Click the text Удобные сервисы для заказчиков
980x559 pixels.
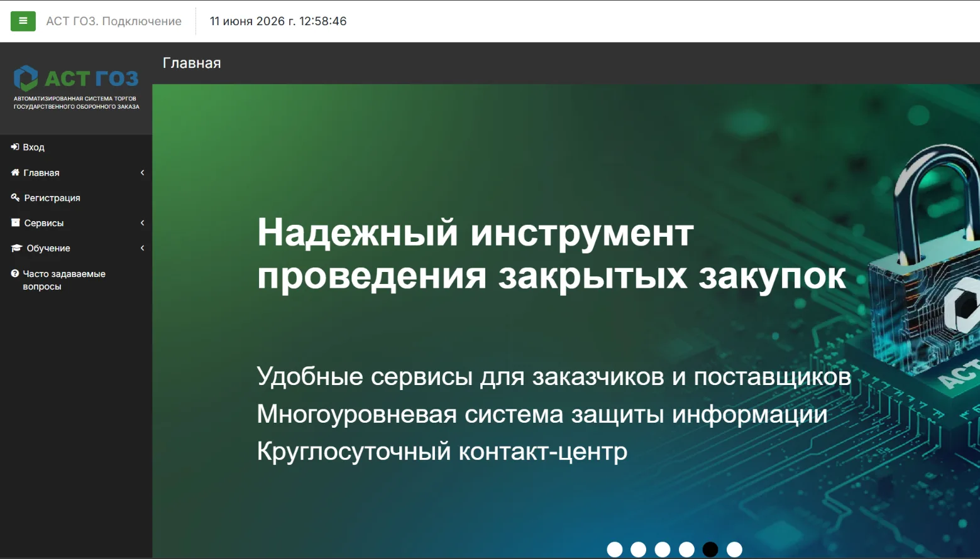point(554,377)
